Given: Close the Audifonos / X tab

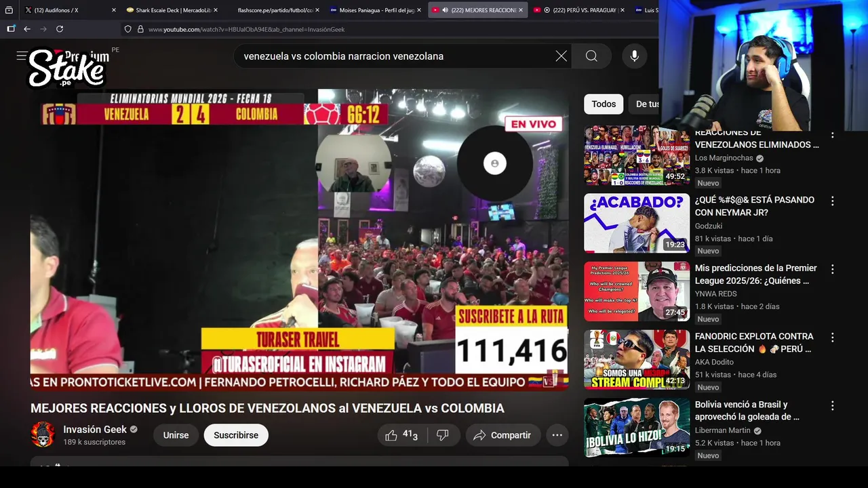Looking at the screenshot, I should [113, 10].
